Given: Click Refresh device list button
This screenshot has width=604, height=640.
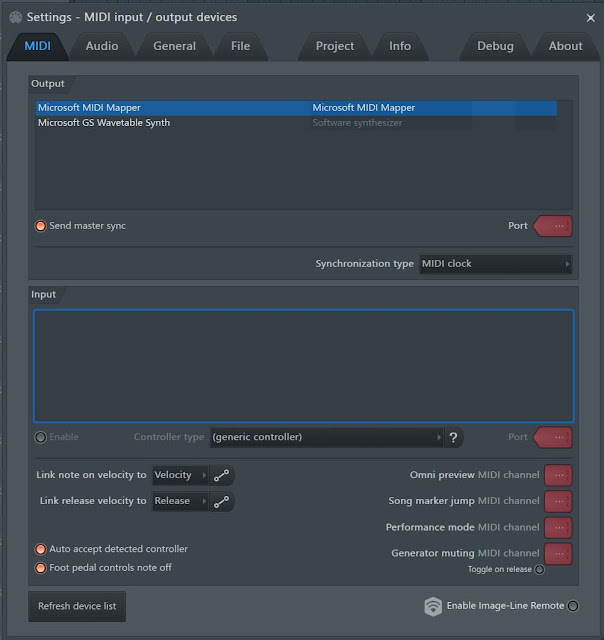Looking at the screenshot, I should tap(77, 606).
